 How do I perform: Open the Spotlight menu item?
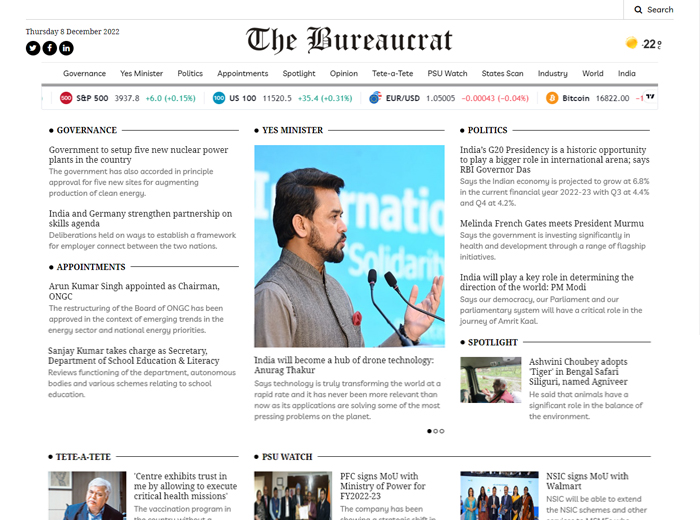[299, 74]
